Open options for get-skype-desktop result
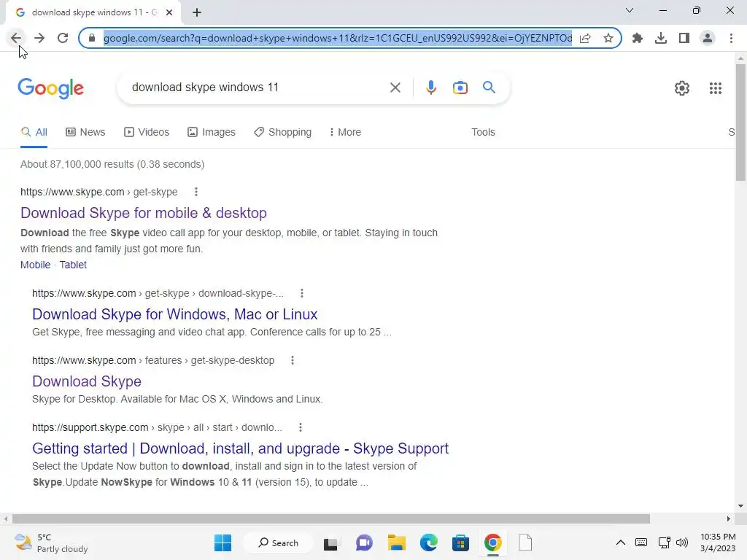The width and height of the screenshot is (747, 560). pyautogui.click(x=293, y=360)
